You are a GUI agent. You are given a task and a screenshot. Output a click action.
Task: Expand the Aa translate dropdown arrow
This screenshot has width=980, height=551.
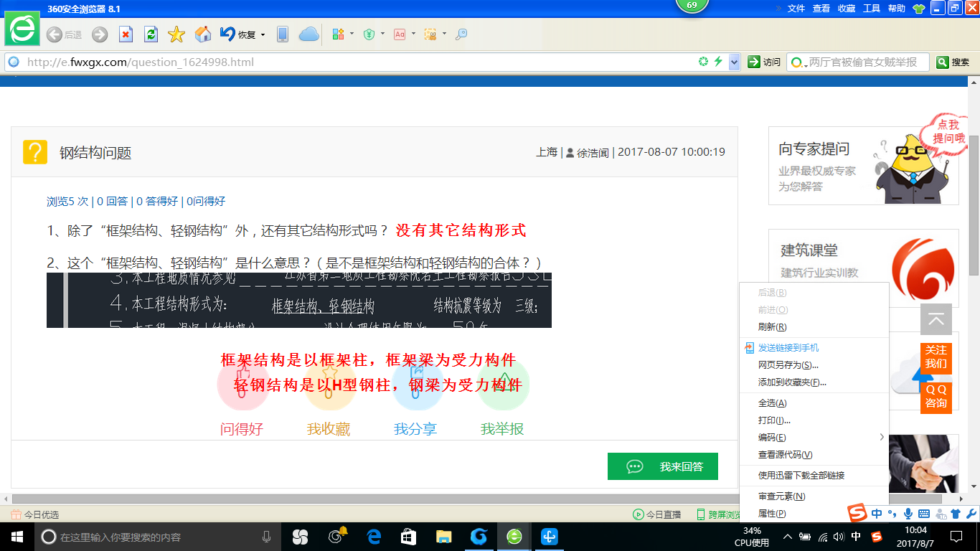point(413,34)
